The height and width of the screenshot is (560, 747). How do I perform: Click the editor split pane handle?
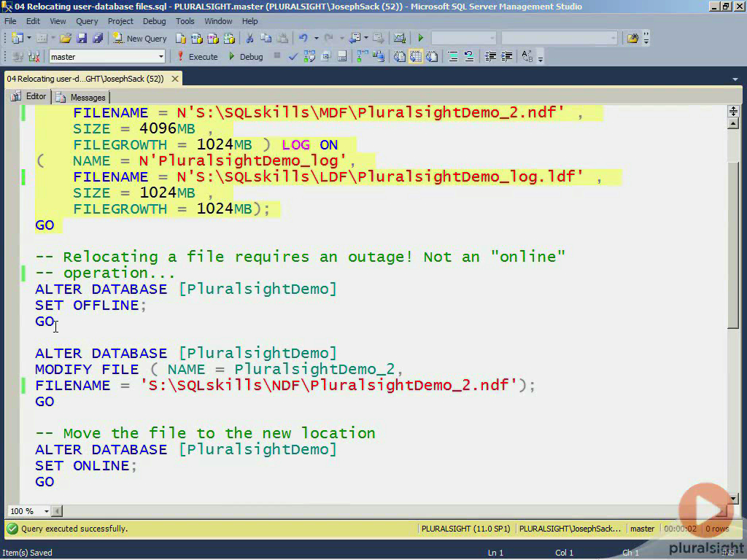733,112
